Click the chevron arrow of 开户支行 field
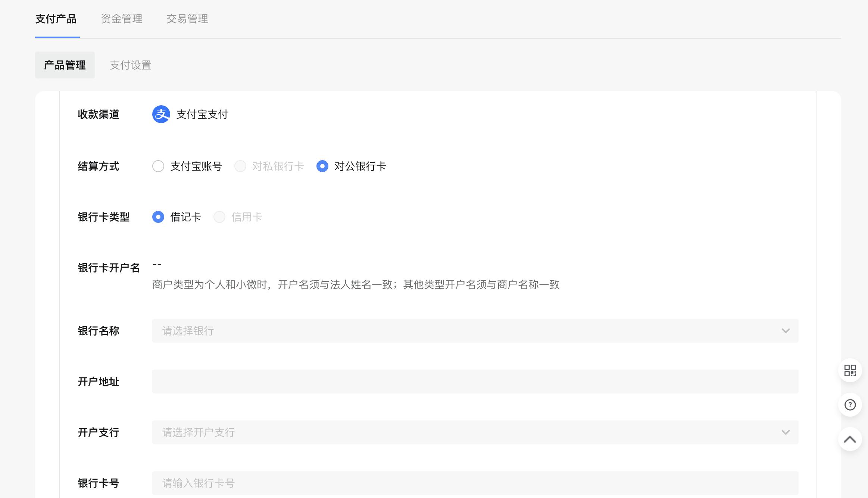Image resolution: width=868 pixels, height=498 pixels. pos(786,432)
